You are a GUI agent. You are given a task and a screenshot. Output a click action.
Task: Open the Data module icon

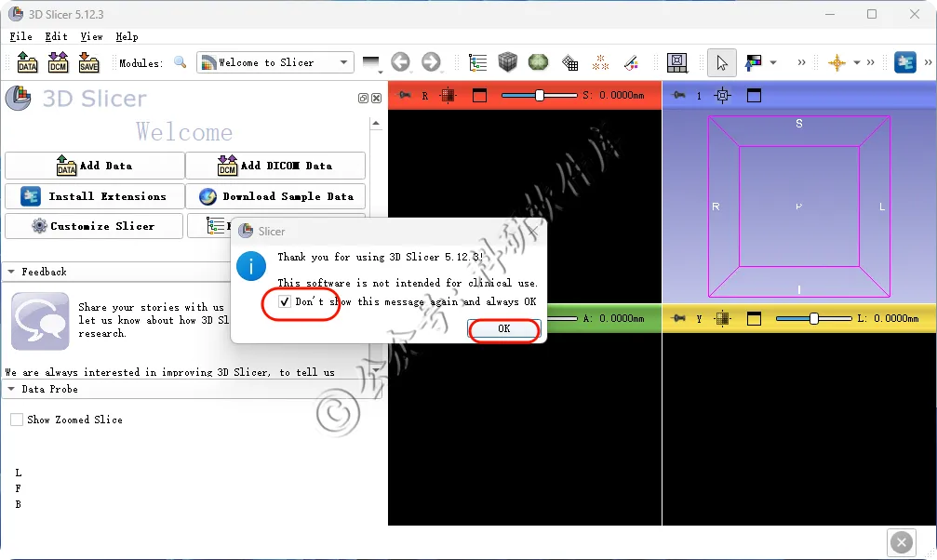[x=477, y=62]
